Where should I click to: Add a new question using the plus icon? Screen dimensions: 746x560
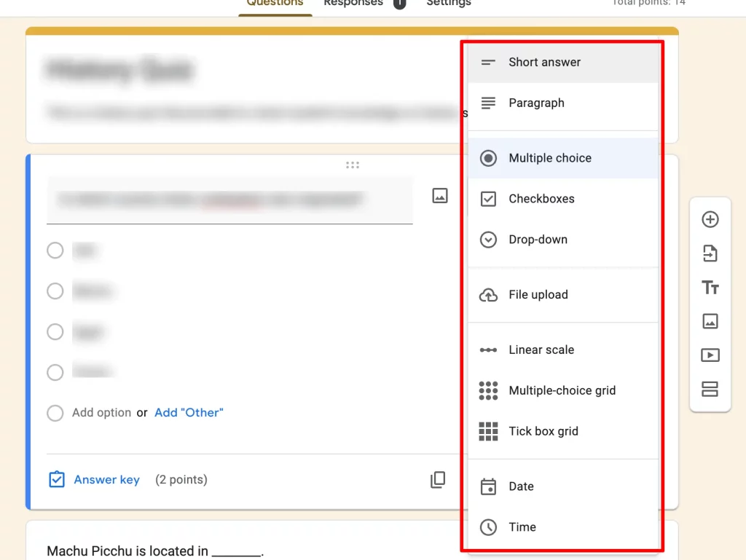(x=710, y=219)
